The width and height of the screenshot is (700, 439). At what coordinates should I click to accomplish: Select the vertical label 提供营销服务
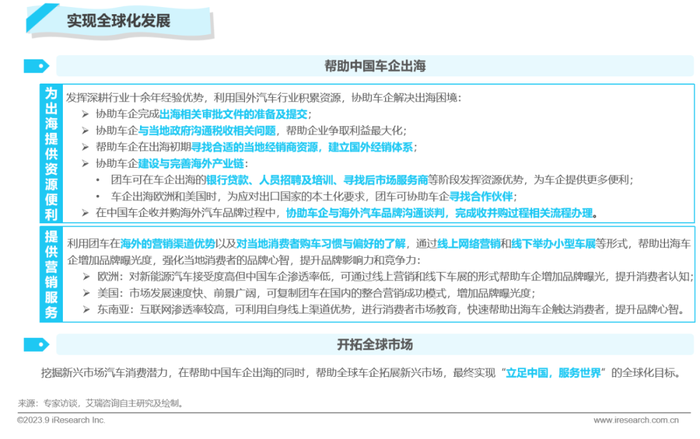coord(51,274)
